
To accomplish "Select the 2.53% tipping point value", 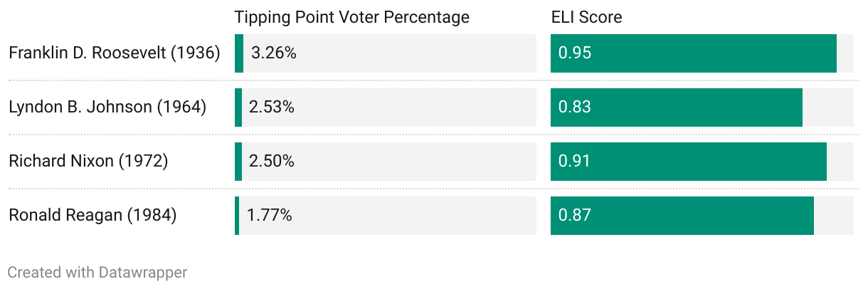I will point(272,107).
